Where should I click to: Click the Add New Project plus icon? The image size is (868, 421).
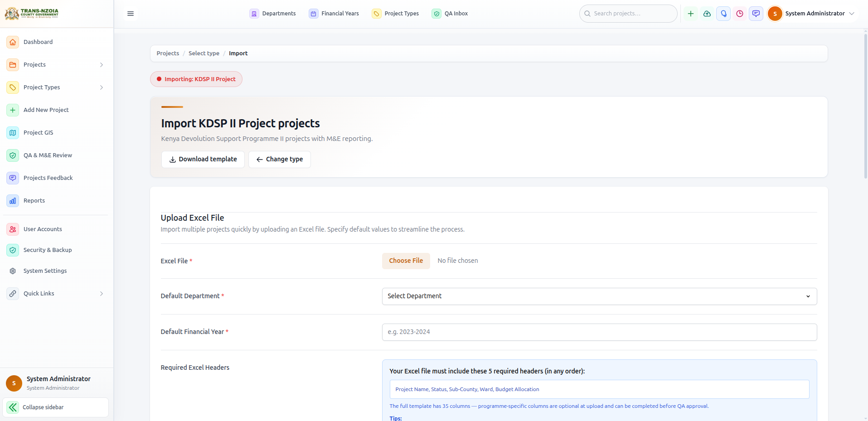pos(13,110)
